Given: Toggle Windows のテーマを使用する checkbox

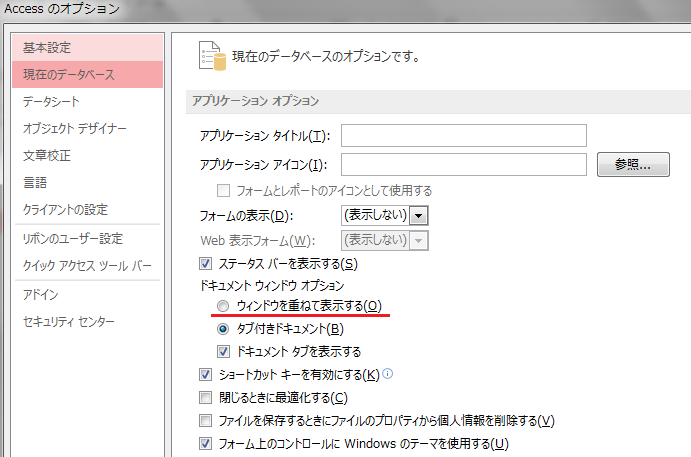Looking at the screenshot, I should coord(205,443).
